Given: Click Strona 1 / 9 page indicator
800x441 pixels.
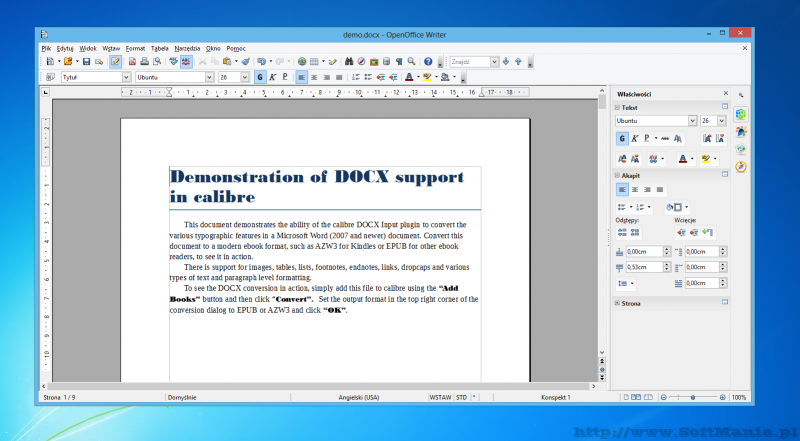Looking at the screenshot, I should (59, 397).
